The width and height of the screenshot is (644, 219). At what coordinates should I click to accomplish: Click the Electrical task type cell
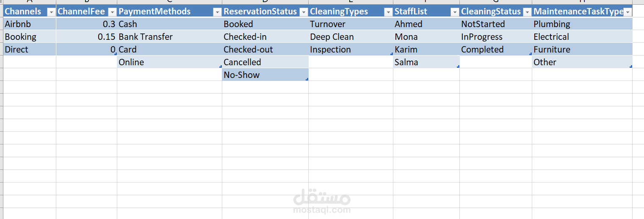[x=582, y=37]
